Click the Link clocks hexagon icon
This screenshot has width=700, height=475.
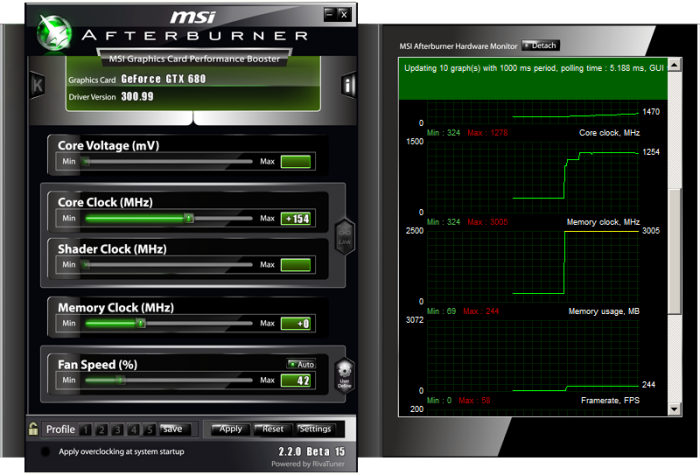pos(344,234)
